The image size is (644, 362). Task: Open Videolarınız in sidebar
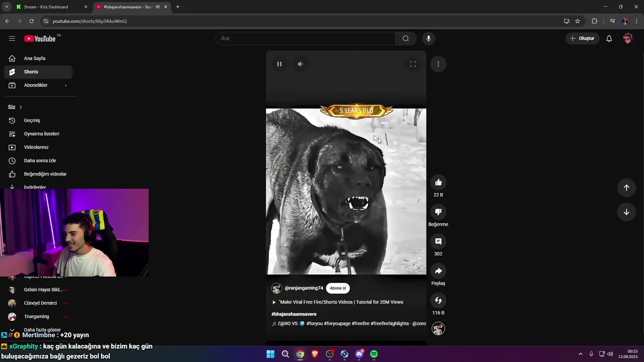(38, 147)
